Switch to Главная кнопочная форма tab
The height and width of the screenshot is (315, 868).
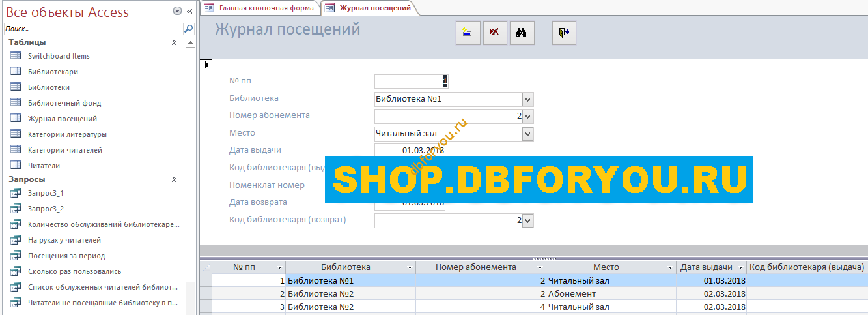tap(260, 8)
